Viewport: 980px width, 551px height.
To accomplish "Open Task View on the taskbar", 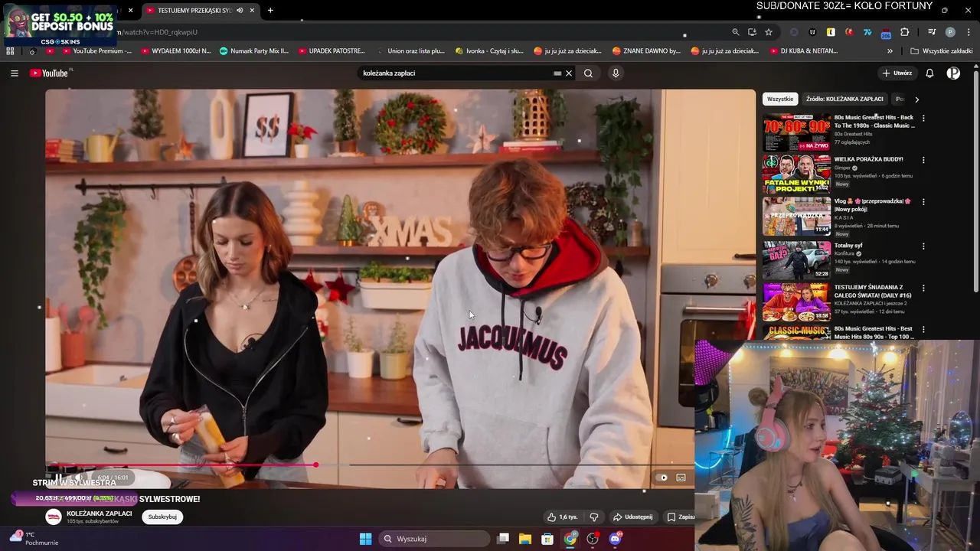I will point(503,539).
